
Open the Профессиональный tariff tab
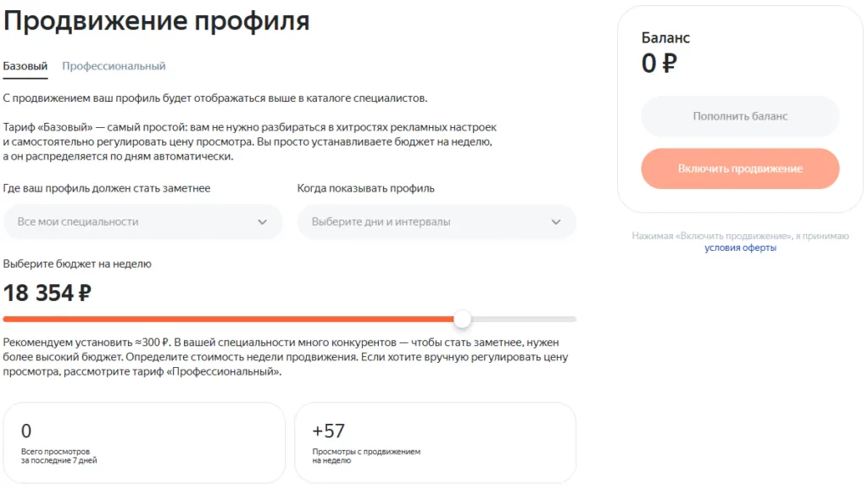[114, 66]
